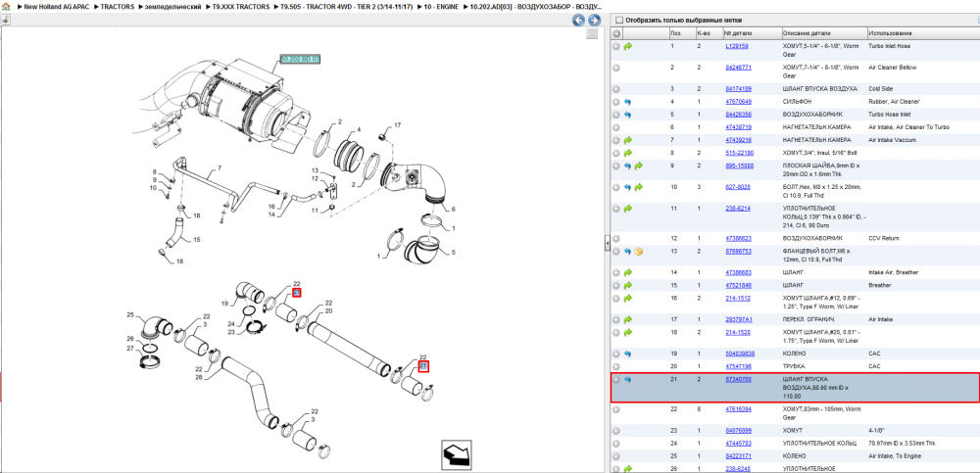
Task: Open the '10 - ENGINE' breadcrumb level
Action: coord(442,6)
